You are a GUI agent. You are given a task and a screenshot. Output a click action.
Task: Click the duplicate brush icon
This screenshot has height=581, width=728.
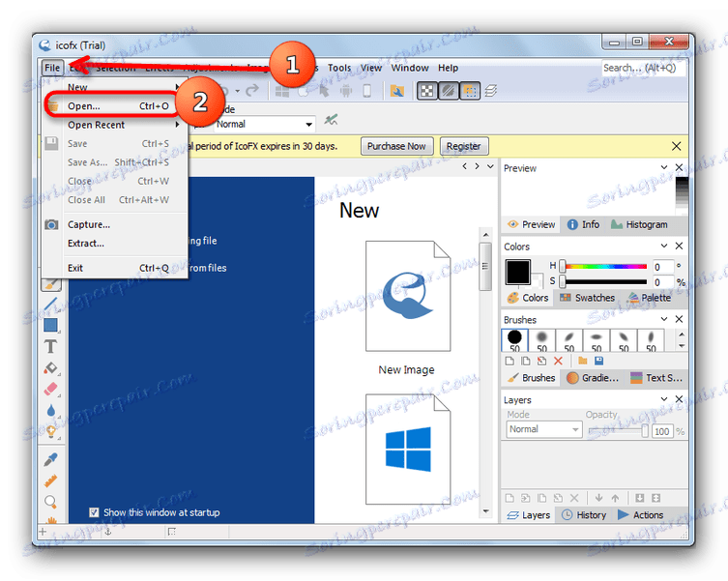pyautogui.click(x=526, y=361)
